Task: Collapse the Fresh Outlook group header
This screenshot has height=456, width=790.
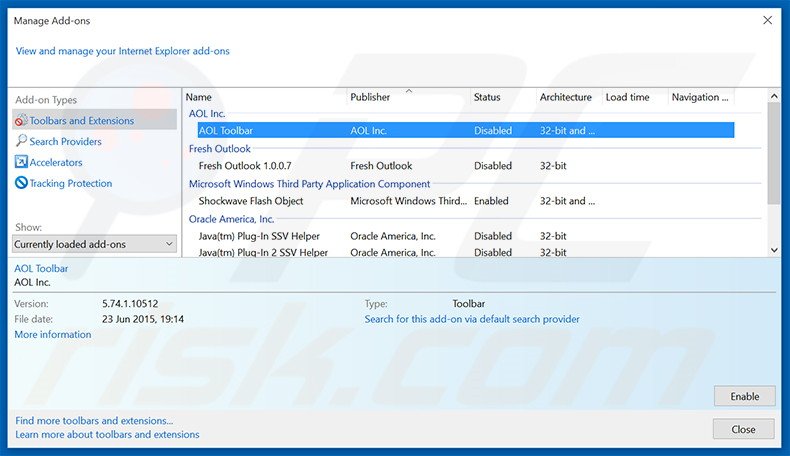Action: (x=220, y=149)
